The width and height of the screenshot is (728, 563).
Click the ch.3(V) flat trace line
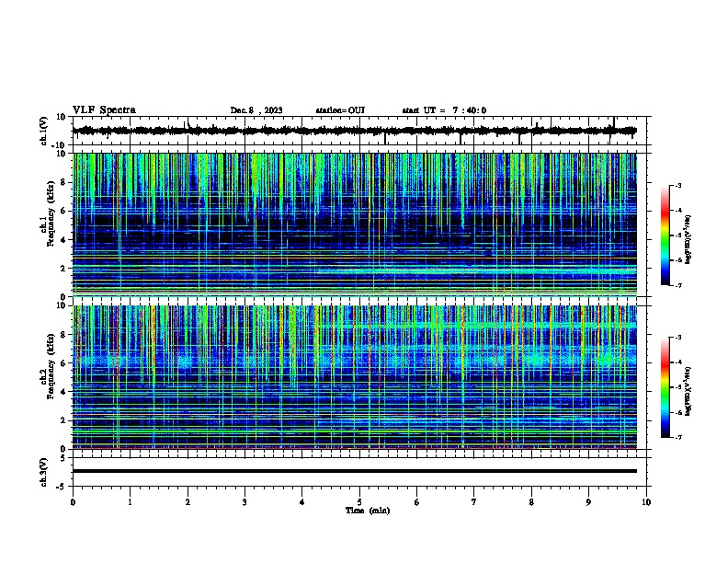point(355,471)
